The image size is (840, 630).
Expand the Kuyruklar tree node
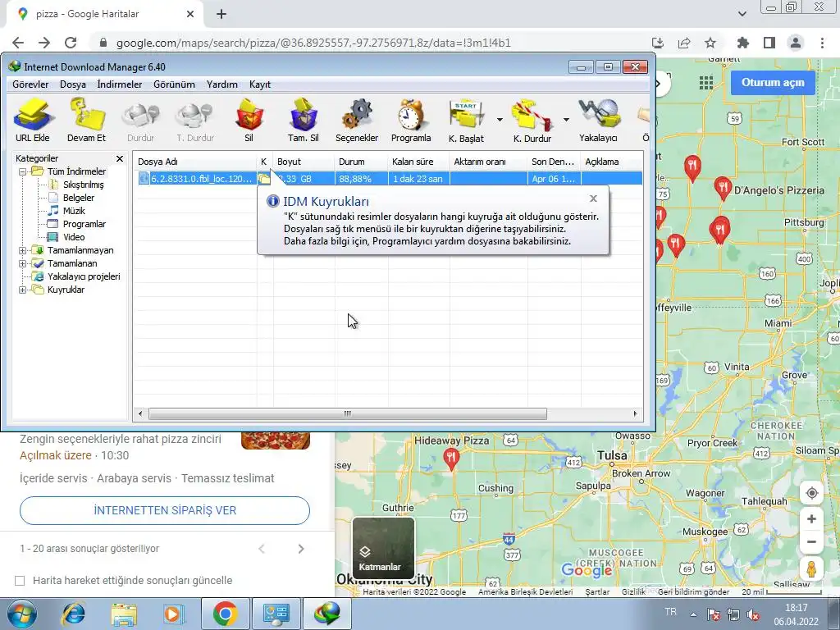click(x=22, y=290)
